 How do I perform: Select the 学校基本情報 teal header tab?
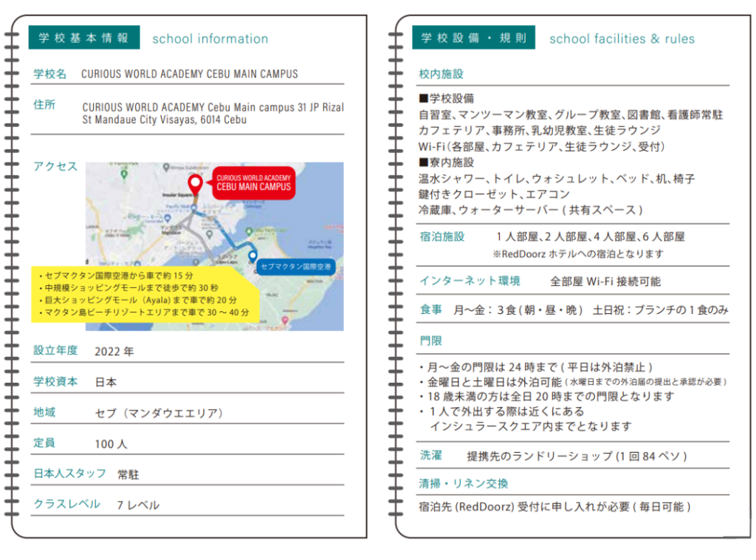[83, 38]
